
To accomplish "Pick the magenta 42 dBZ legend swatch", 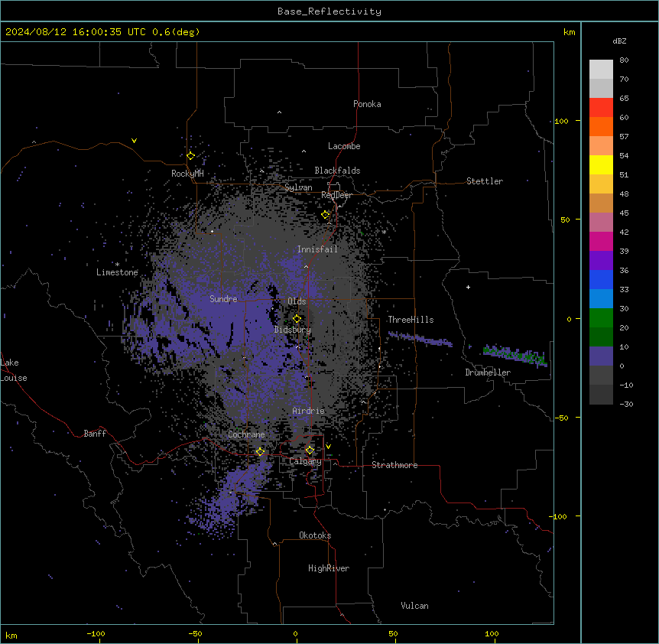I will (601, 241).
